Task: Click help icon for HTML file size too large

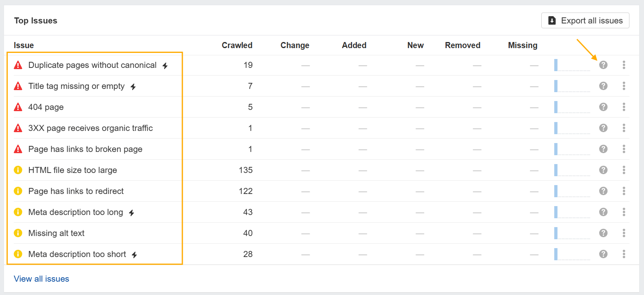Action: coord(603,170)
